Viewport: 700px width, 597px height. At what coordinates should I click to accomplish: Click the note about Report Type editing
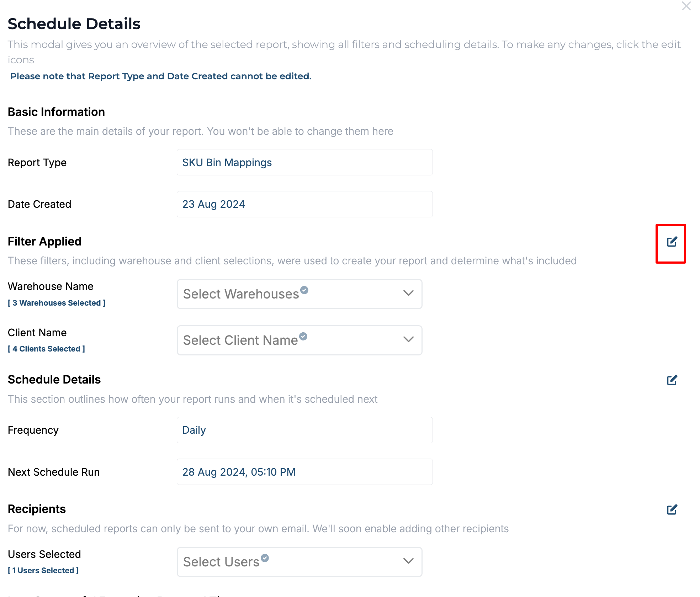click(161, 76)
